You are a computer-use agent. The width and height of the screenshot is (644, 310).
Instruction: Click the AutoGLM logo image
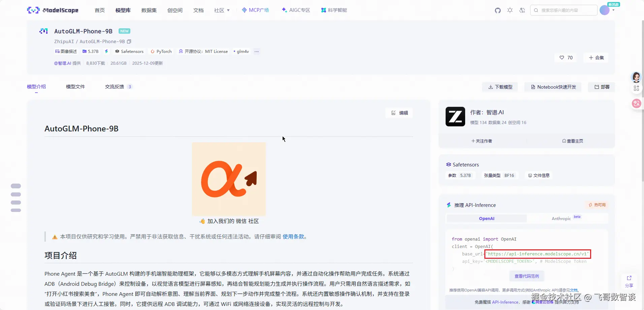(229, 179)
